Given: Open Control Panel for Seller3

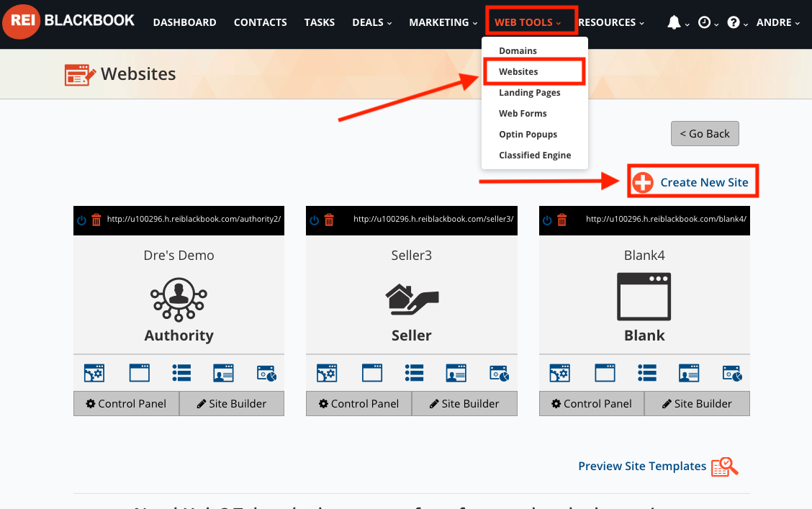Looking at the screenshot, I should click(359, 403).
